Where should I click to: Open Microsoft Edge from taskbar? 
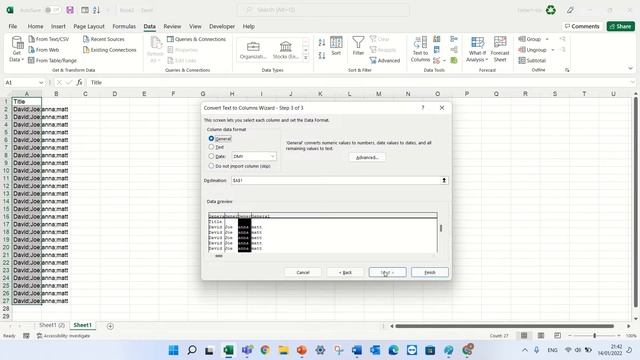click(393, 350)
